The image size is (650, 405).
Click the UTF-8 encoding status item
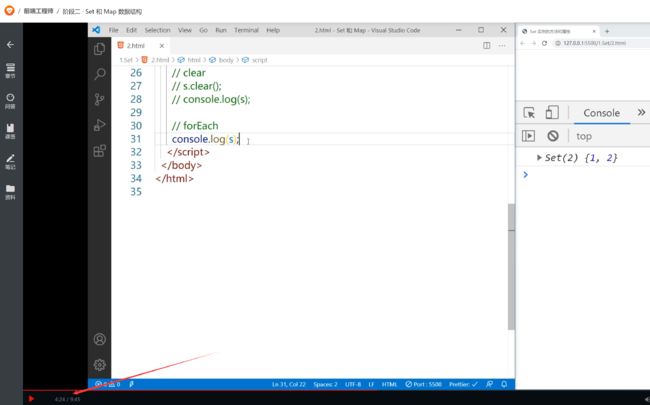pyautogui.click(x=353, y=384)
